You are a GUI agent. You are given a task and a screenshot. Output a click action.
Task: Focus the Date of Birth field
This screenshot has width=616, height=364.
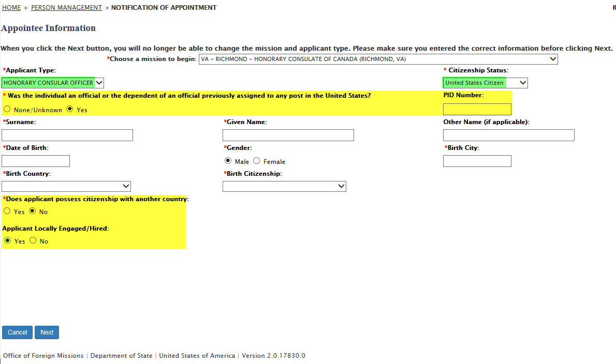(36, 161)
